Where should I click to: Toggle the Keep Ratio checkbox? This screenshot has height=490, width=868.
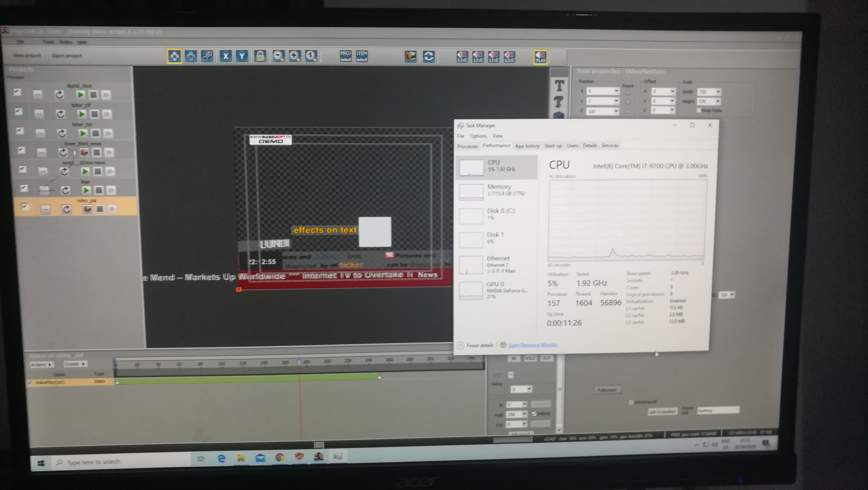click(699, 110)
